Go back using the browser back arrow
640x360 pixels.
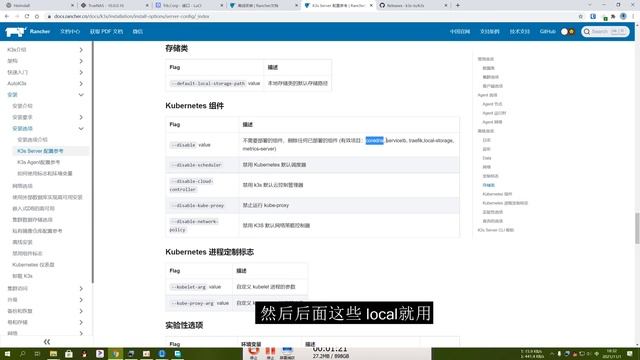click(7, 16)
